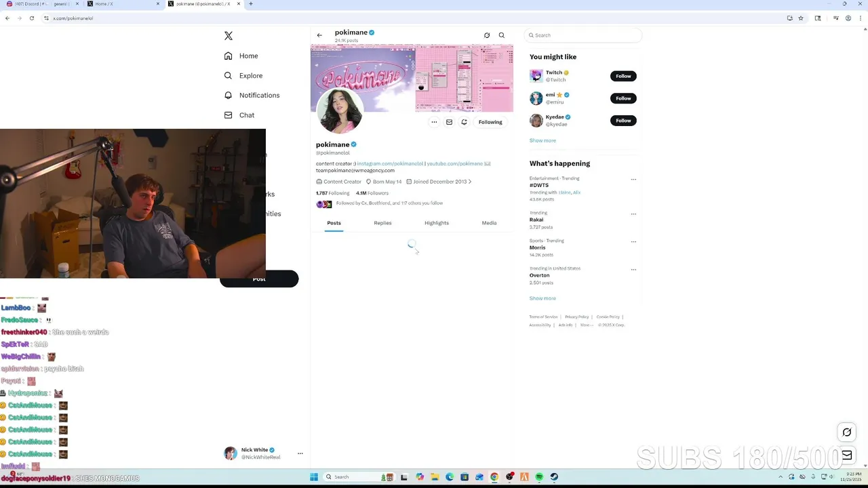868x488 pixels.
Task: Click the profile search magnifier icon
Action: point(502,35)
